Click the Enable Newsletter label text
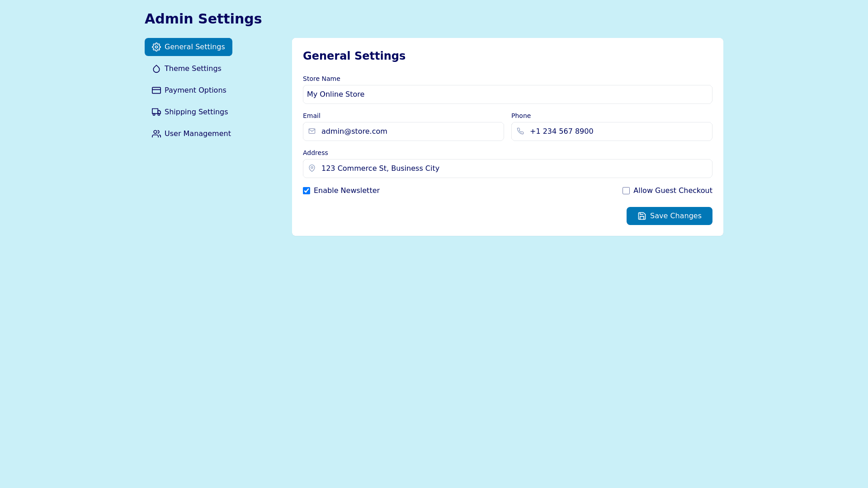868x488 pixels. [x=346, y=191]
